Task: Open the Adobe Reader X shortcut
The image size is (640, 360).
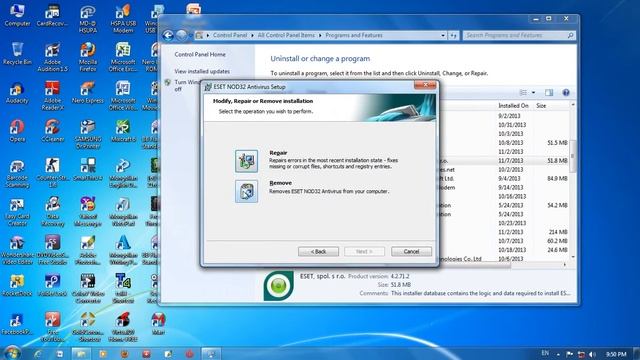Action: click(x=52, y=96)
